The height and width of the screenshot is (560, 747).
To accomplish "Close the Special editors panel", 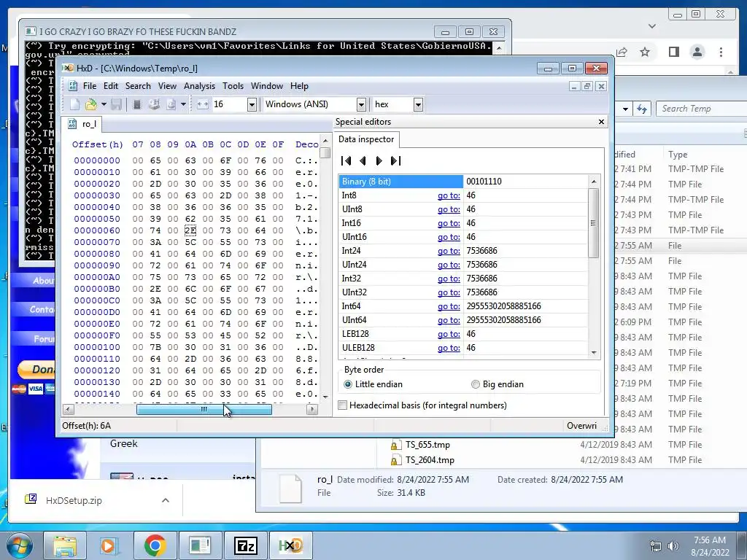I will pos(601,122).
